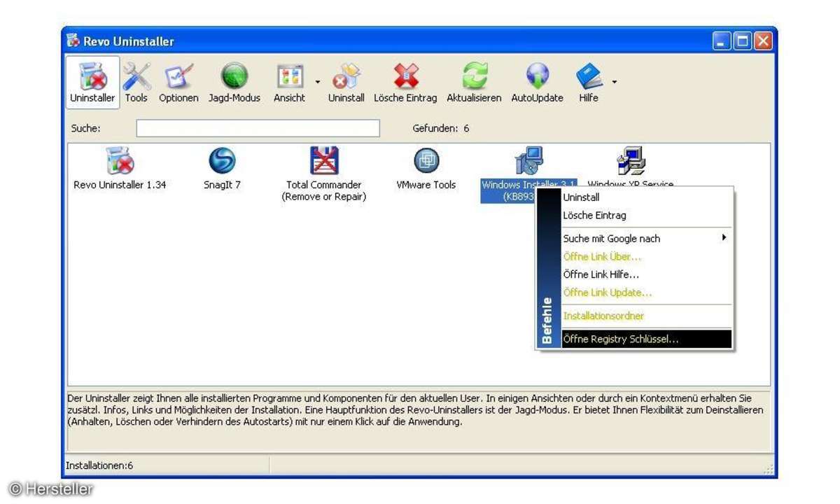Click the Revo Uninstaller title bar icon
Viewport: 840px width, 504px height.
pyautogui.click(x=73, y=41)
